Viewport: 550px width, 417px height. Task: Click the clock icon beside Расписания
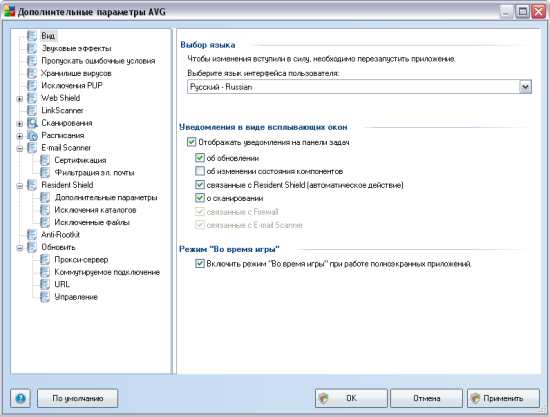(32, 135)
